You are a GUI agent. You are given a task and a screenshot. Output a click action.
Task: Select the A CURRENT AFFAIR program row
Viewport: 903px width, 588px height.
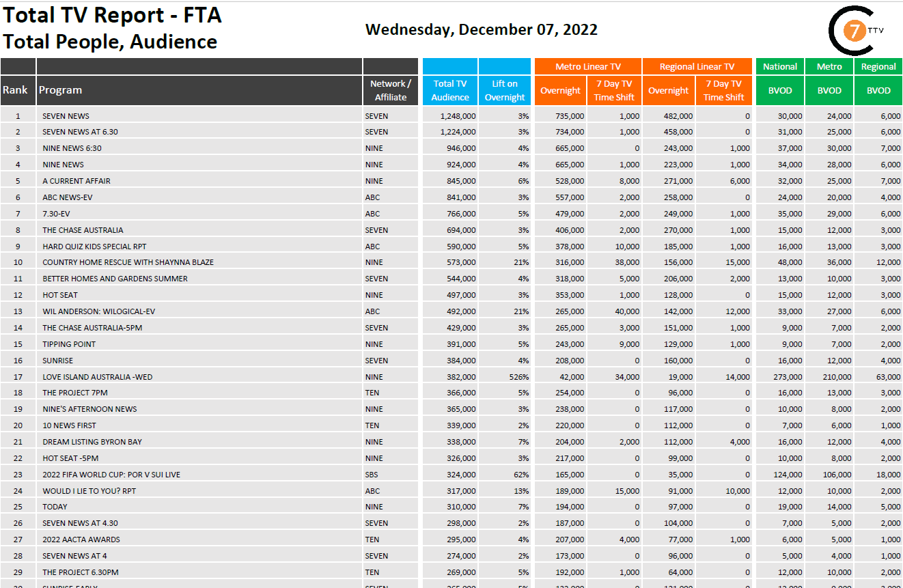[x=77, y=181]
